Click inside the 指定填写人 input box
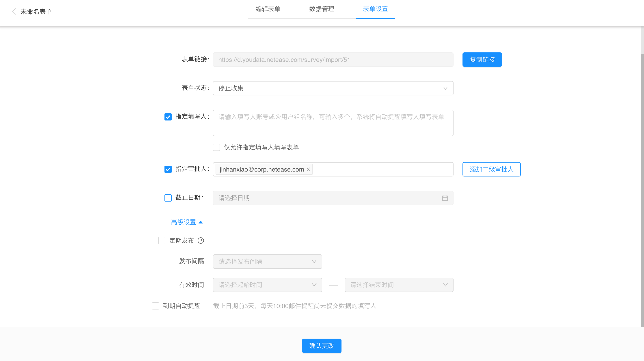This screenshot has width=644, height=361. tap(333, 126)
